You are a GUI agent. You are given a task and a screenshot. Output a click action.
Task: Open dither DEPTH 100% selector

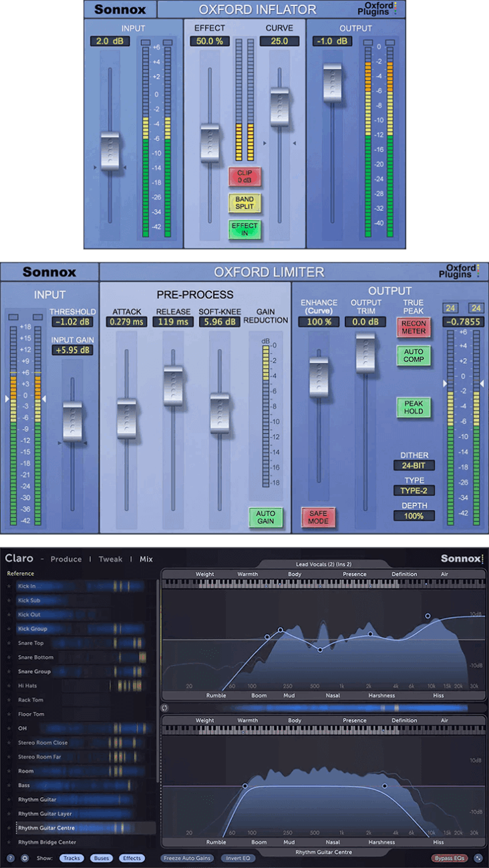point(414,515)
